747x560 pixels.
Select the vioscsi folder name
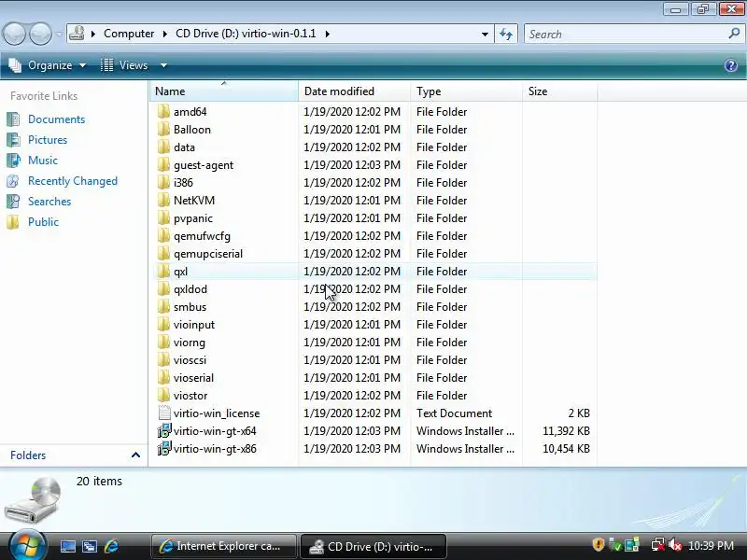[190, 360]
